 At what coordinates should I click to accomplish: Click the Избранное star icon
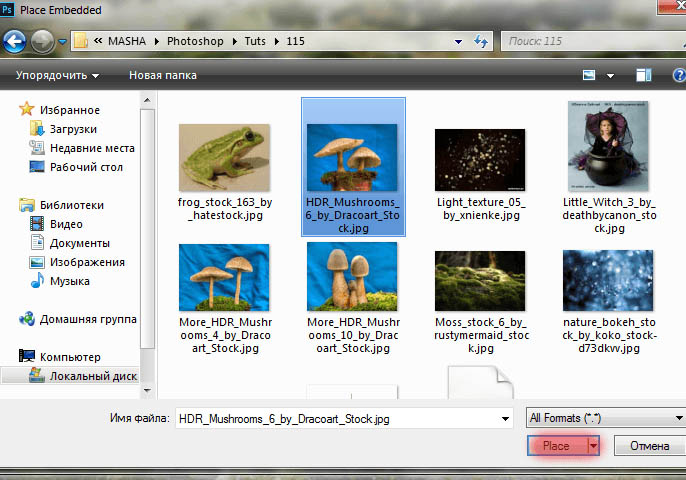click(x=27, y=109)
